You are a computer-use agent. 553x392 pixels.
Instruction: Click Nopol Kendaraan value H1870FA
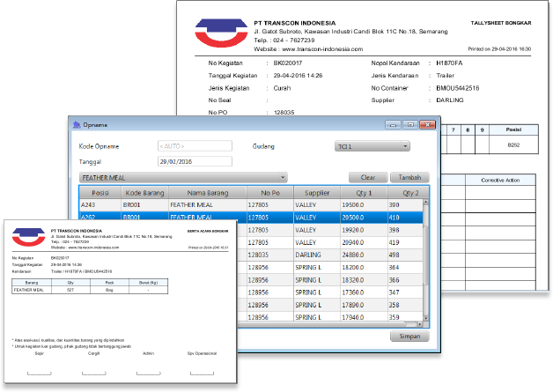click(449, 63)
